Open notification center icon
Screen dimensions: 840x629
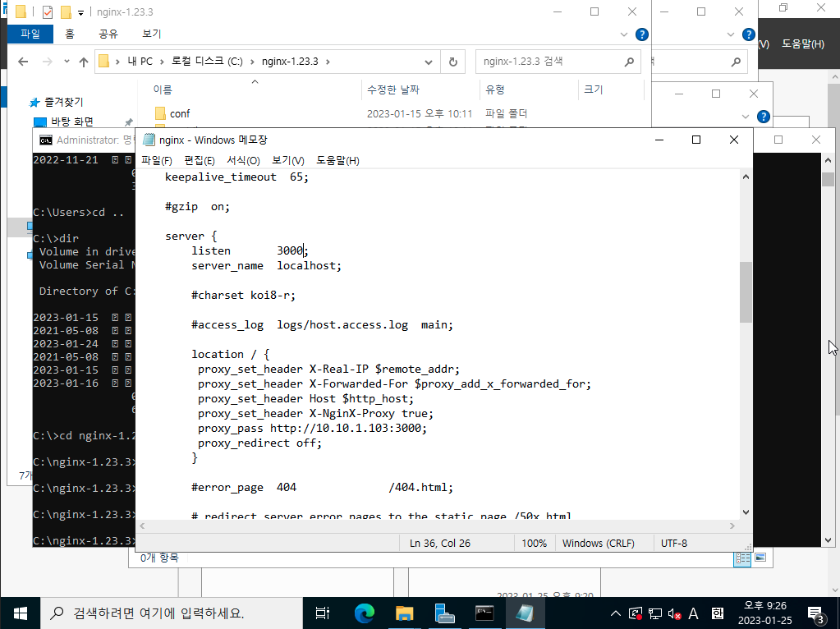[815, 614]
